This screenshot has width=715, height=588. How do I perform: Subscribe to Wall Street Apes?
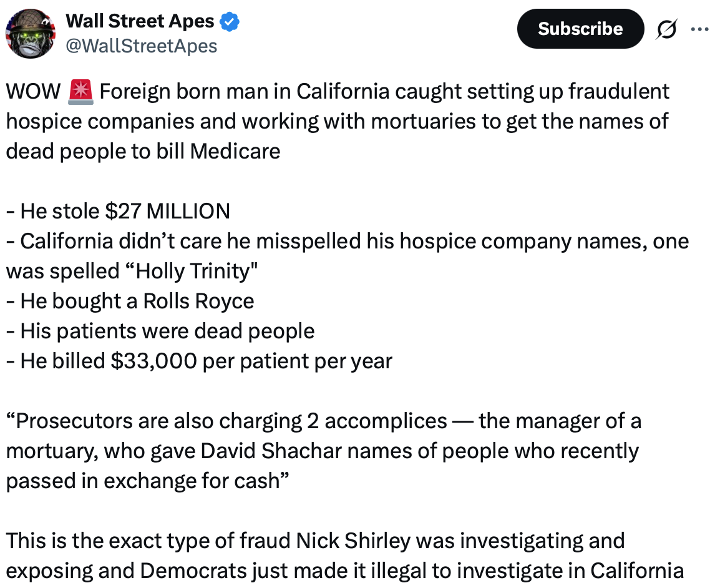pos(580,29)
